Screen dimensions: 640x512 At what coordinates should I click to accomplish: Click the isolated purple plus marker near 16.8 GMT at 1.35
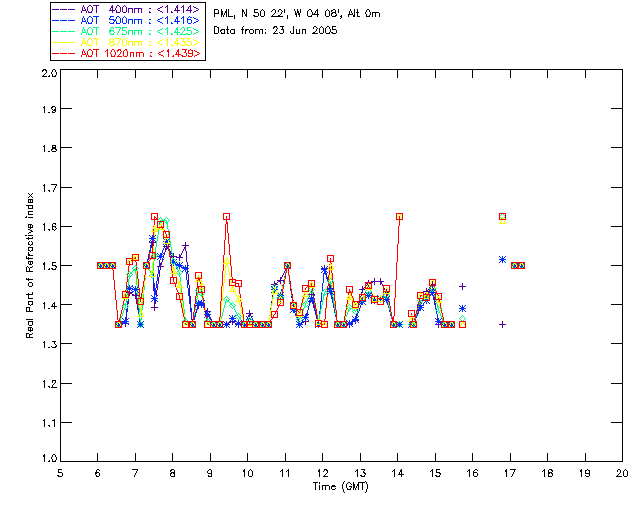[502, 325]
